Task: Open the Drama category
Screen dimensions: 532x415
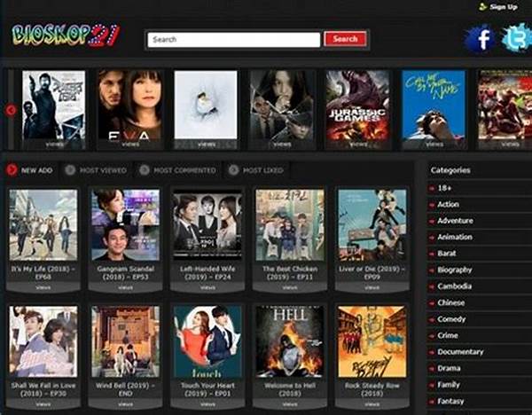Action: point(449,368)
